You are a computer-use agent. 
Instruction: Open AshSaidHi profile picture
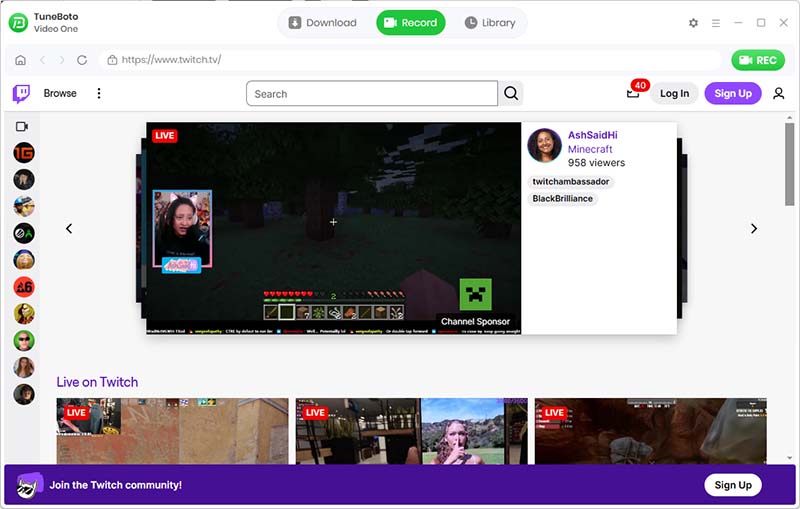pyautogui.click(x=544, y=145)
